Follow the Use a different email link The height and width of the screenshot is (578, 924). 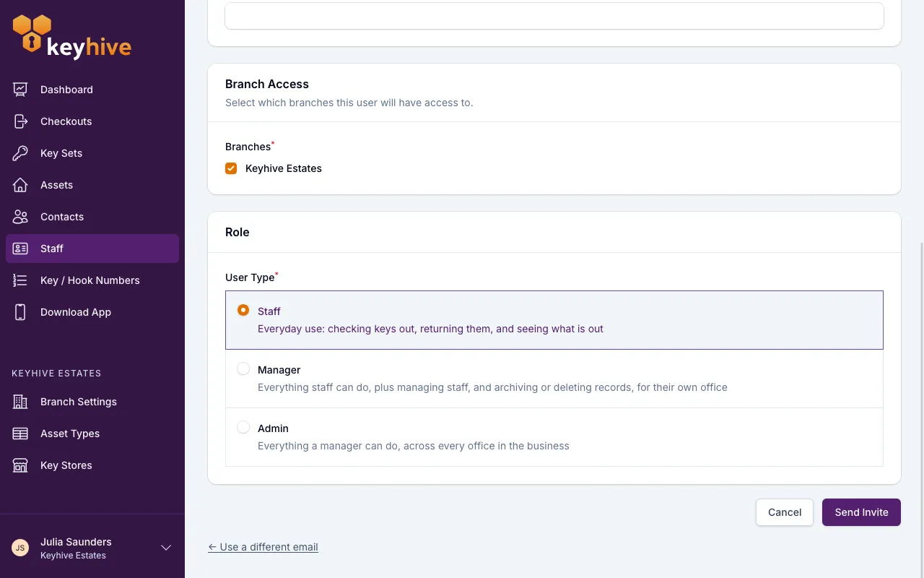[263, 547]
